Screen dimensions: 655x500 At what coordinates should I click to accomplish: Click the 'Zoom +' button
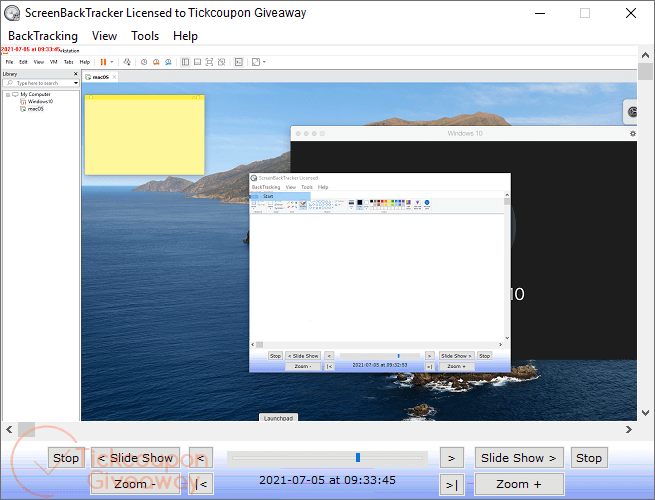pos(519,484)
